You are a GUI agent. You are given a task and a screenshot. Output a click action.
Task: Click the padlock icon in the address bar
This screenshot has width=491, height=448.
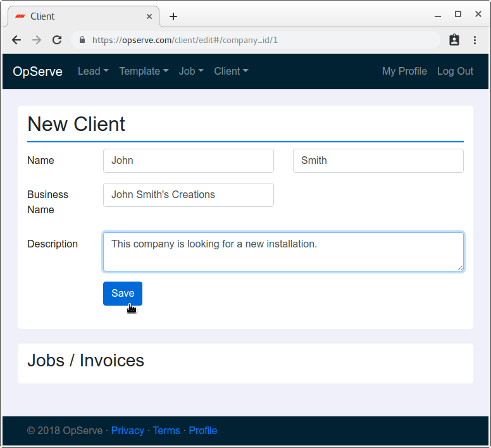[x=82, y=40]
